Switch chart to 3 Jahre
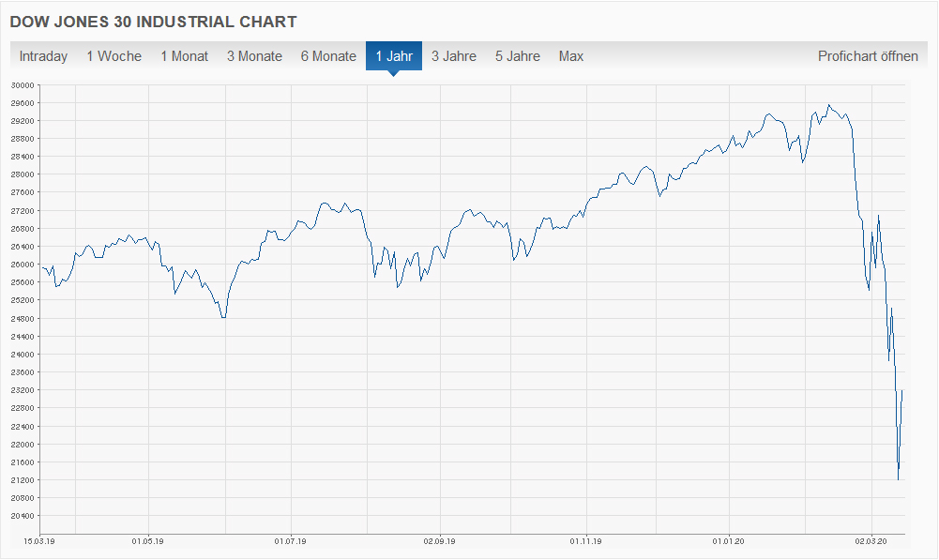The width and height of the screenshot is (939, 560). click(454, 56)
